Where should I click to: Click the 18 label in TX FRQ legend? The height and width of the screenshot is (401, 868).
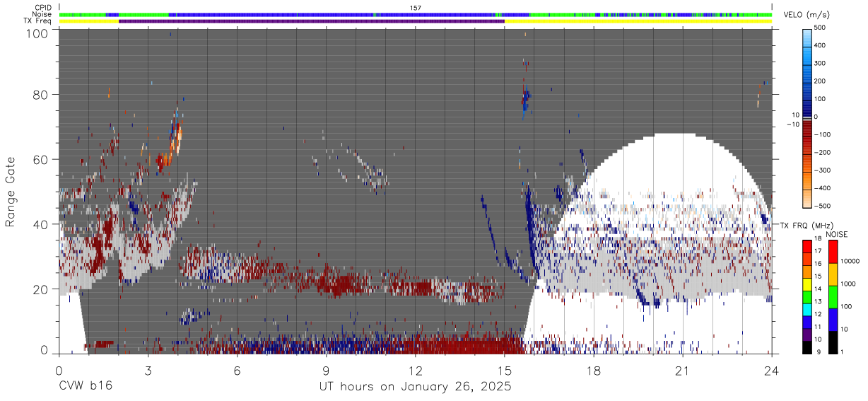819,239
